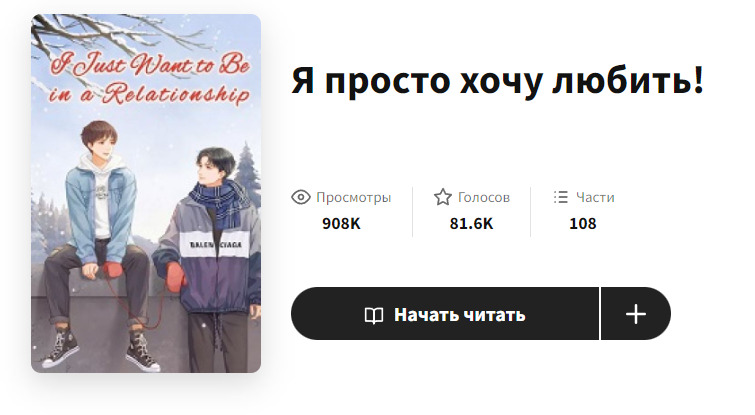The width and height of the screenshot is (755, 415).
Task: Click the cover title I Just Want to Be in a Relationship
Action: pyautogui.click(x=149, y=79)
